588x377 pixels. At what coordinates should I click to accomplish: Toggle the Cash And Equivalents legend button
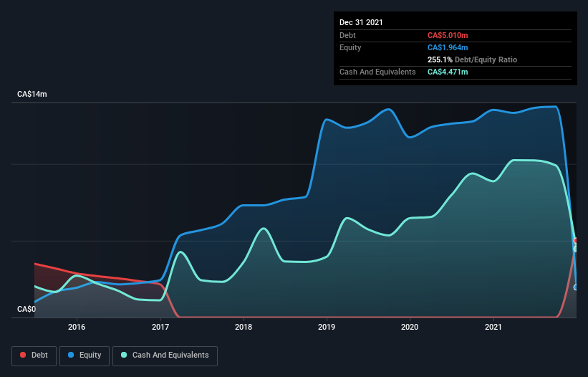click(x=165, y=355)
